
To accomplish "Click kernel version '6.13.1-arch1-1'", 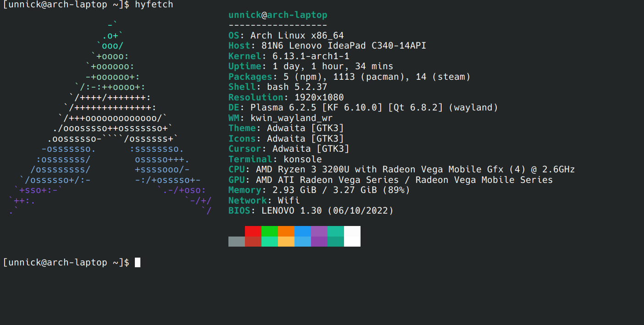I will pyautogui.click(x=311, y=56).
